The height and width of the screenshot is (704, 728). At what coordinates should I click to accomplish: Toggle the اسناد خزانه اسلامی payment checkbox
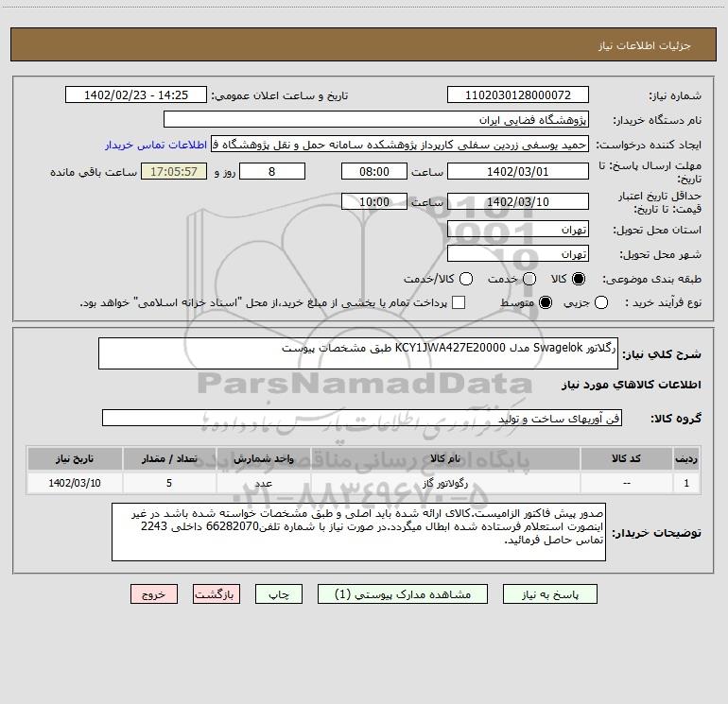pyautogui.click(x=459, y=302)
